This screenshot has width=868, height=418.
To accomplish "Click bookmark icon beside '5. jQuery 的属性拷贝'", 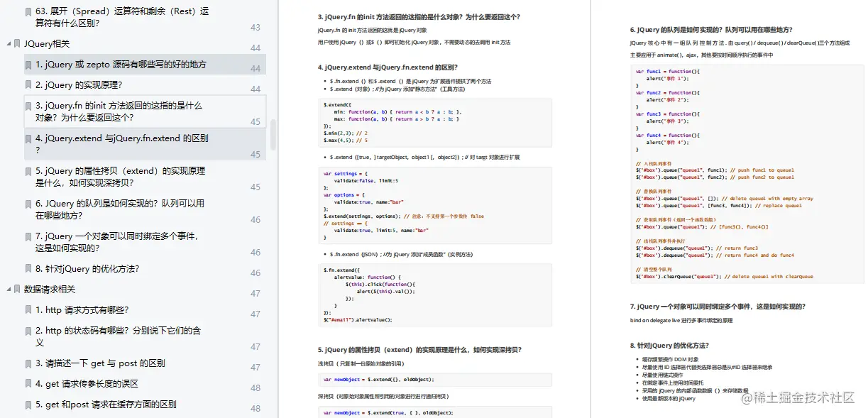I will click(x=28, y=172).
